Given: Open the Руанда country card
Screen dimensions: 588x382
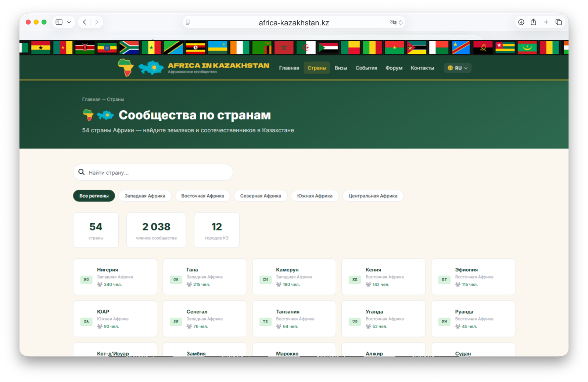Looking at the screenshot, I should point(473,319).
